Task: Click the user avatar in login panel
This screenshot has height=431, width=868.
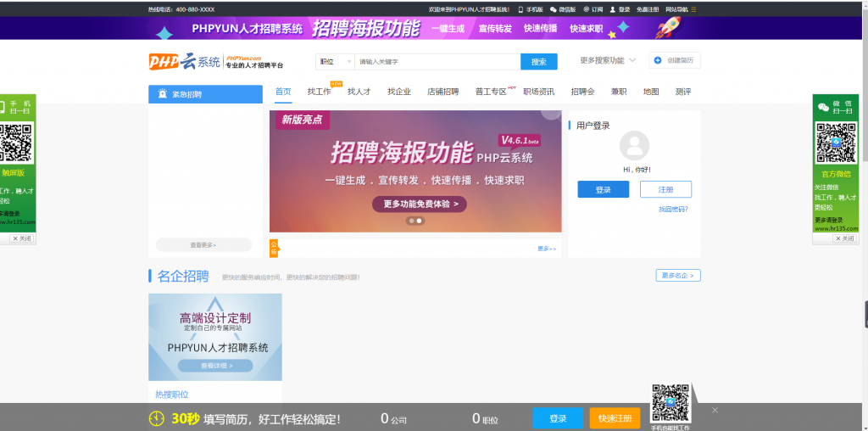Action: click(x=634, y=146)
